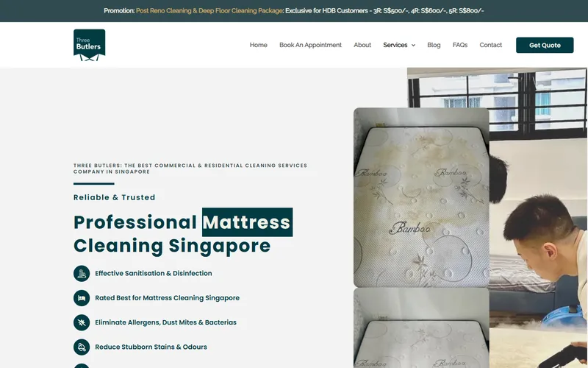Click the stained Bamboo mattress photo
588x368 pixels.
pyautogui.click(x=421, y=197)
